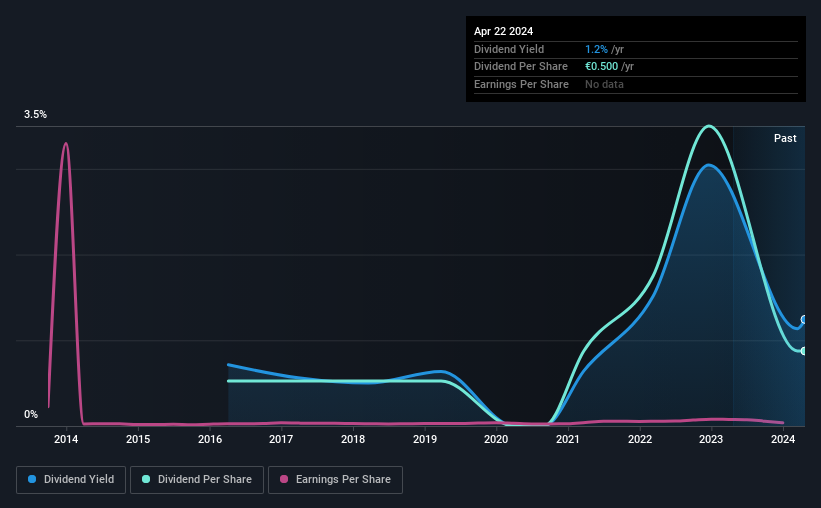Click the Past region label
The image size is (821, 508).
[785, 138]
